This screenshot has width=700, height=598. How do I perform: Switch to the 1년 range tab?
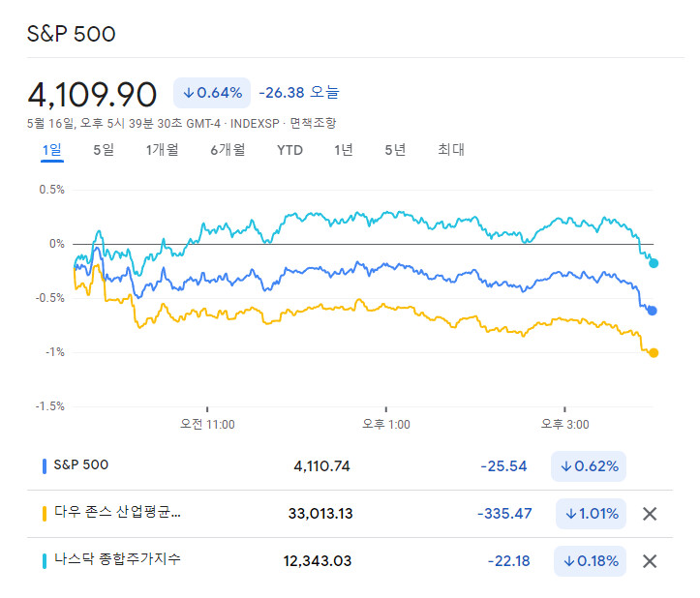coord(344,150)
